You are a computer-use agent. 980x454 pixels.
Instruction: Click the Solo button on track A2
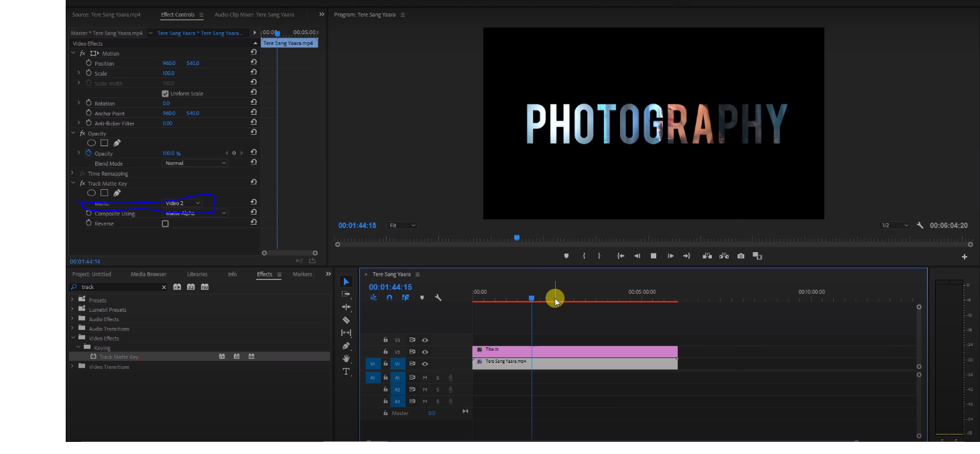tap(438, 390)
